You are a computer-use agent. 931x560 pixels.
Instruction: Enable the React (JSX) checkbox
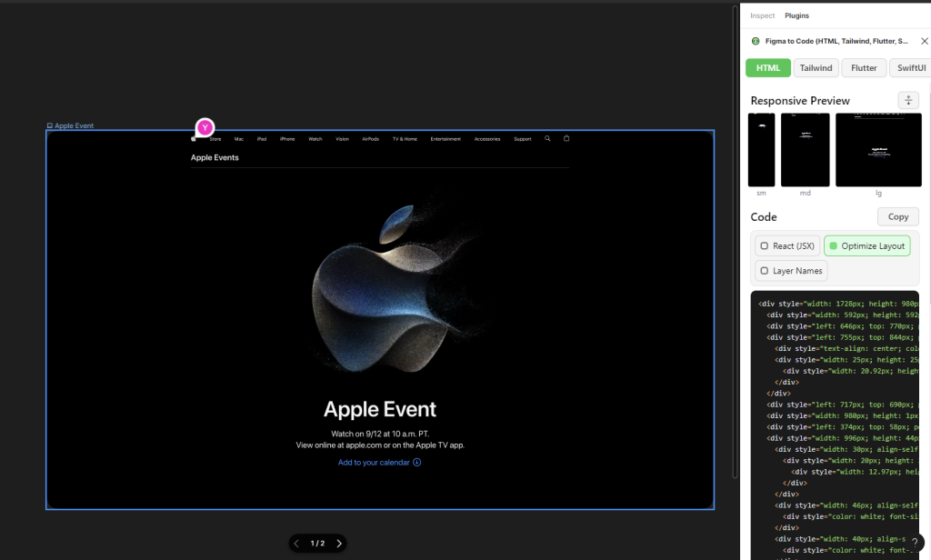[x=764, y=246]
